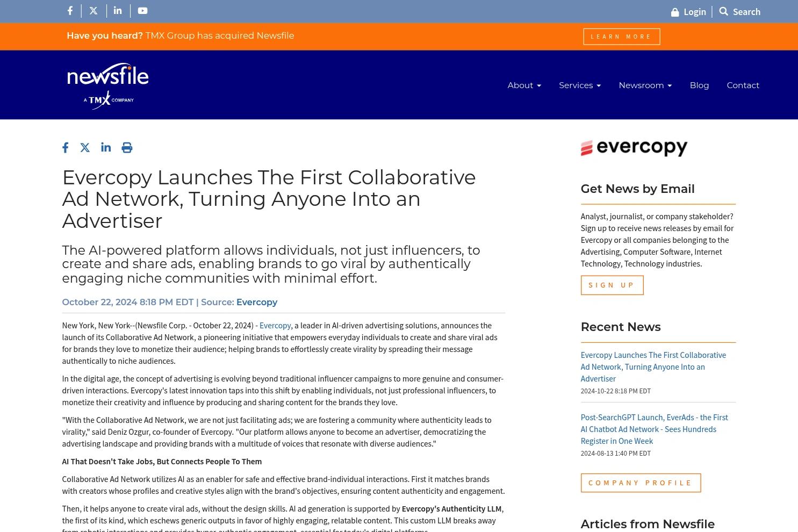Open the Contact page
798x532 pixels.
pos(743,85)
